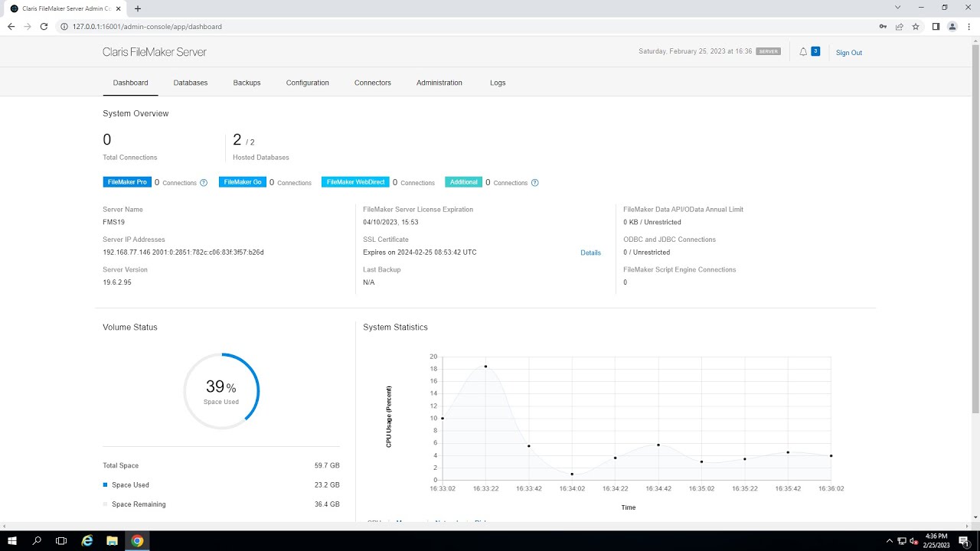Open the saved passwords key icon
980x551 pixels.
[883, 26]
